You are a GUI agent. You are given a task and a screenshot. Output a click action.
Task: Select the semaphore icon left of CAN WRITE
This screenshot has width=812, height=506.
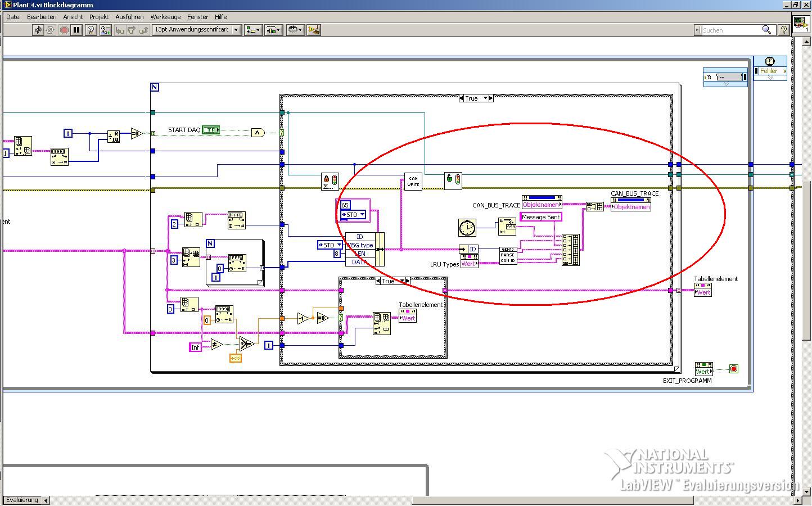[330, 182]
